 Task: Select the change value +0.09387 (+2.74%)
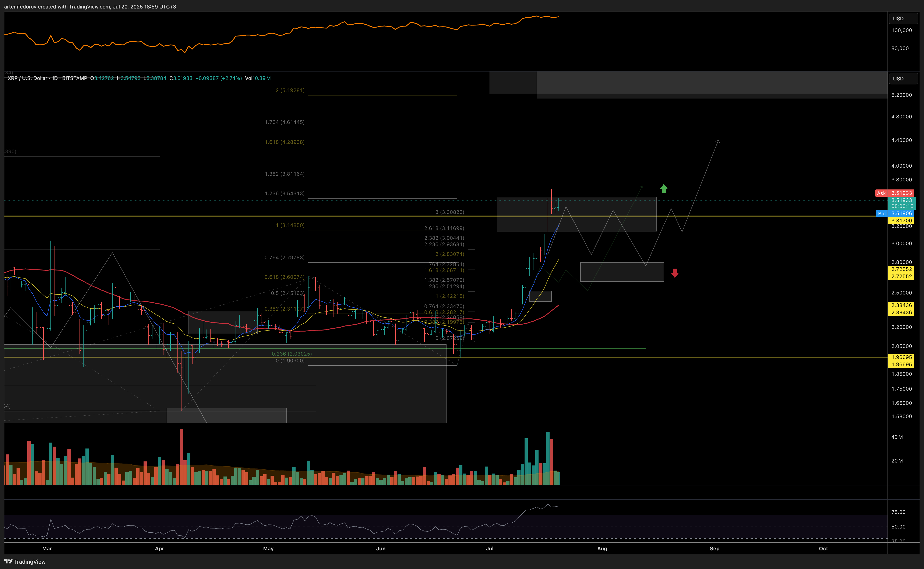[x=219, y=78]
